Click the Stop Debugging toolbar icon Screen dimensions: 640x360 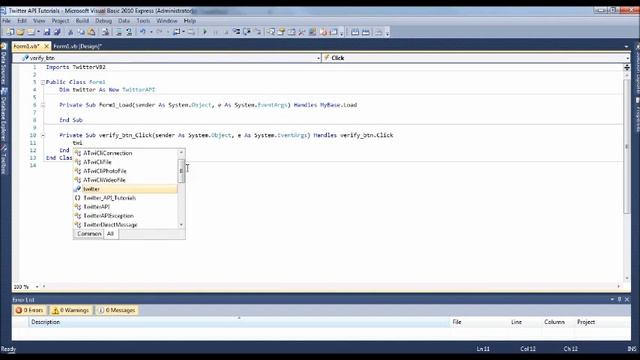point(226,32)
